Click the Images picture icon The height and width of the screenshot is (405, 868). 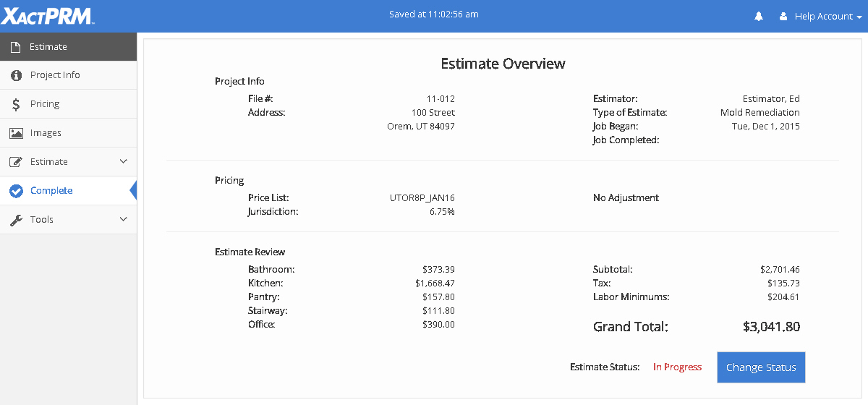coord(16,133)
